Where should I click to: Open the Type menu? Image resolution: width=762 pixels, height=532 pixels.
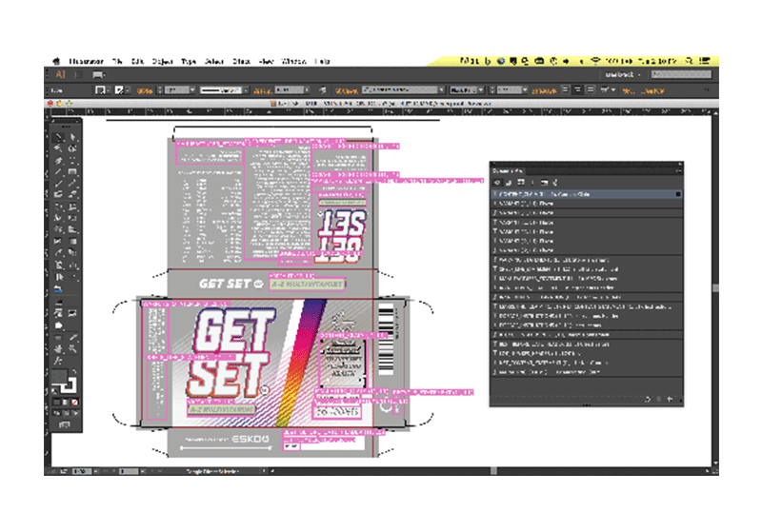189,61
